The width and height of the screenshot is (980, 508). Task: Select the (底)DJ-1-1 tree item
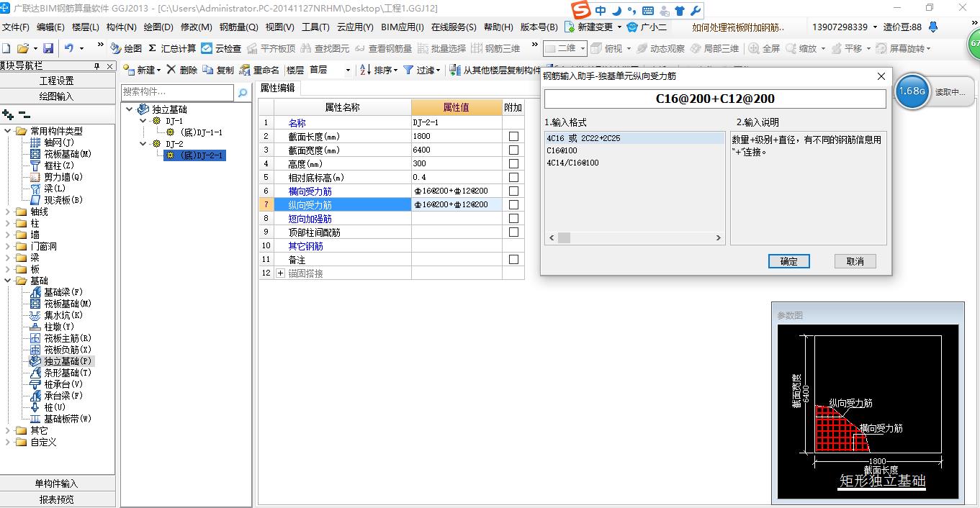coord(201,132)
